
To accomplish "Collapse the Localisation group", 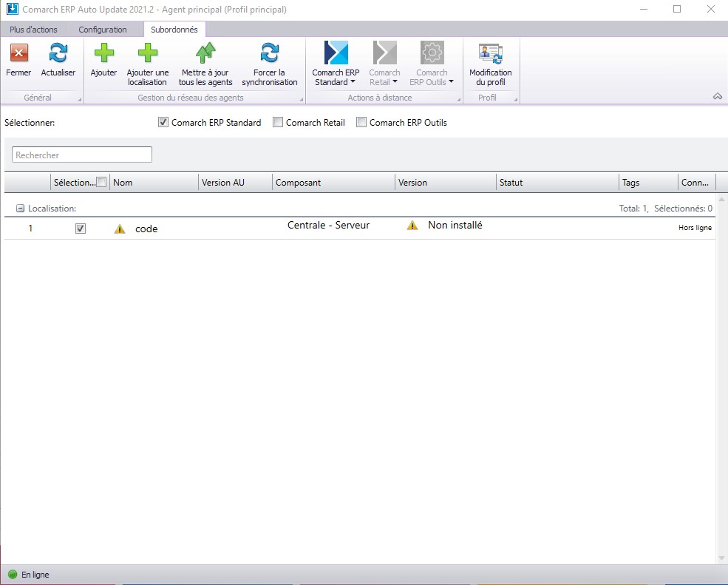I will coord(20,209).
